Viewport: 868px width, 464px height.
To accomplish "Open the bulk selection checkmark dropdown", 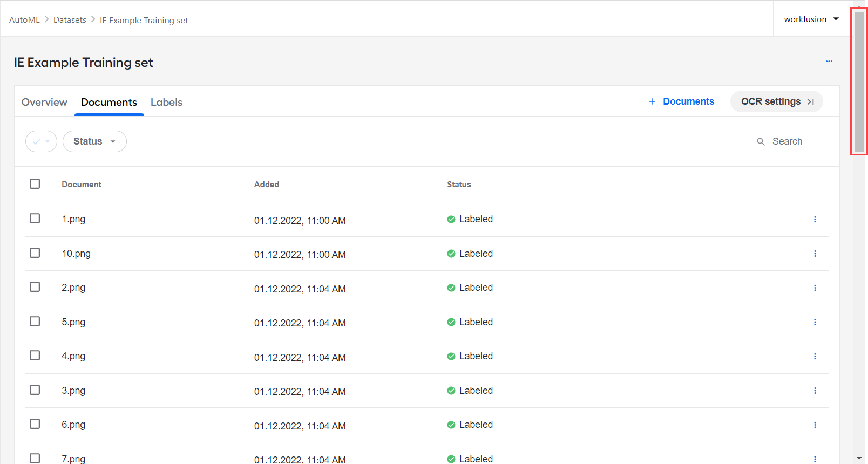I will pyautogui.click(x=41, y=141).
